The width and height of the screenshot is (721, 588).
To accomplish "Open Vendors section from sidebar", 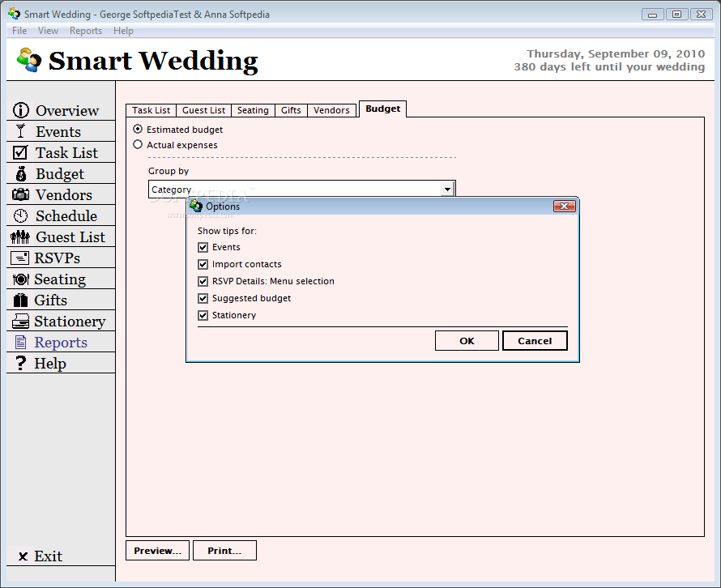I will [x=64, y=195].
